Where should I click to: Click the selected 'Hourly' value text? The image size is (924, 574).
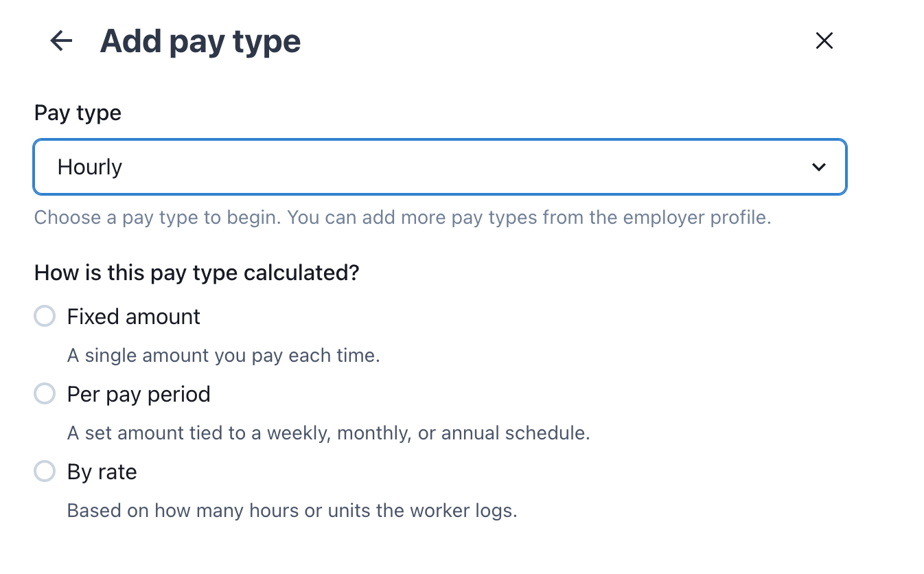click(90, 167)
